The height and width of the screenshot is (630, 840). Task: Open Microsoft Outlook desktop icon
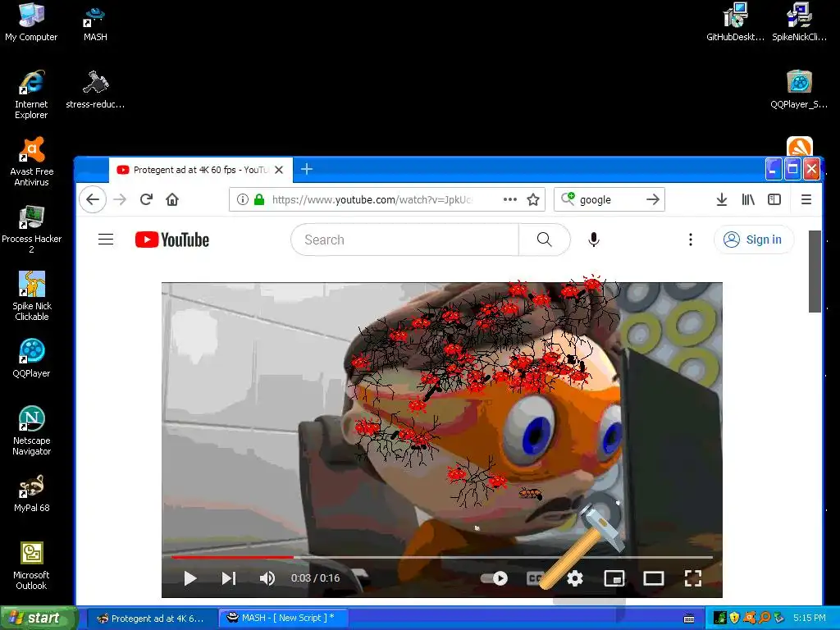tap(31, 565)
